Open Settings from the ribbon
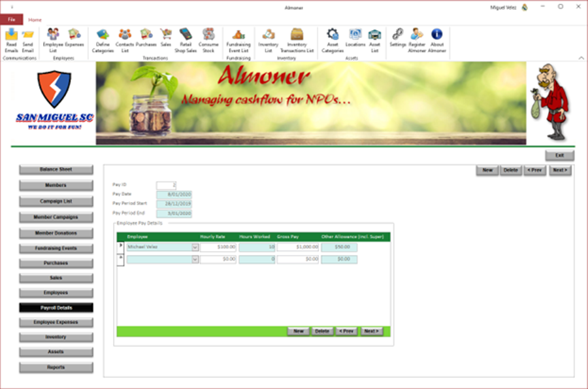The image size is (588, 389). pos(397,38)
